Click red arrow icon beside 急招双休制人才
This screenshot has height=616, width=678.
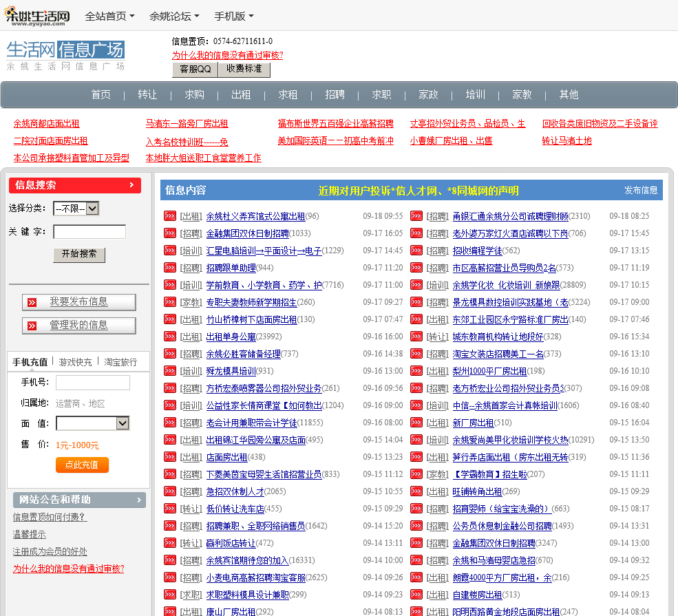170,491
